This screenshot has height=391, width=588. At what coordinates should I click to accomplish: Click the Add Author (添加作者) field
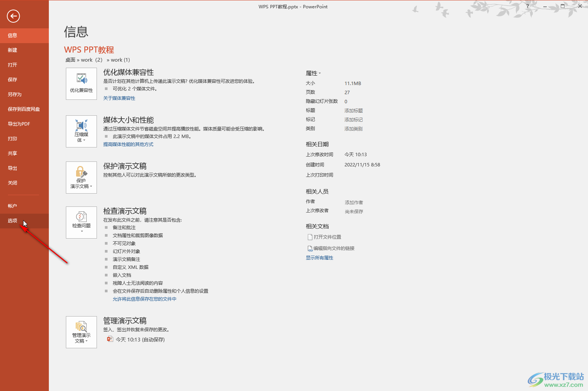click(x=354, y=203)
